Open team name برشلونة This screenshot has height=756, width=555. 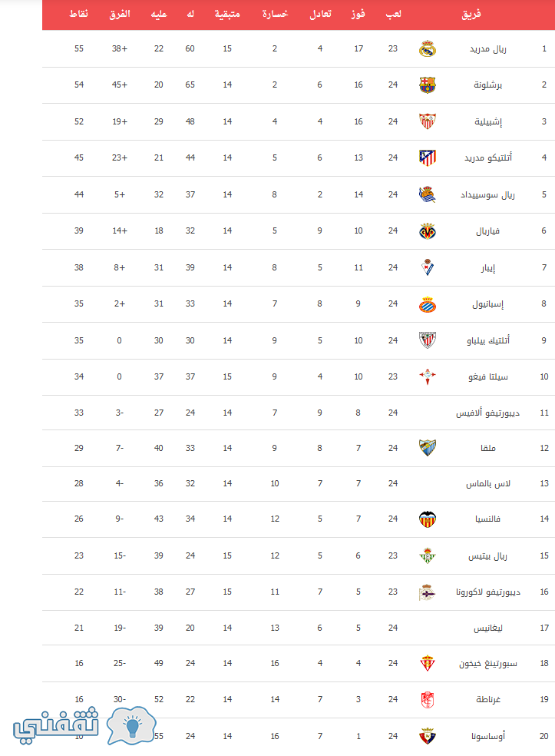coord(488,85)
